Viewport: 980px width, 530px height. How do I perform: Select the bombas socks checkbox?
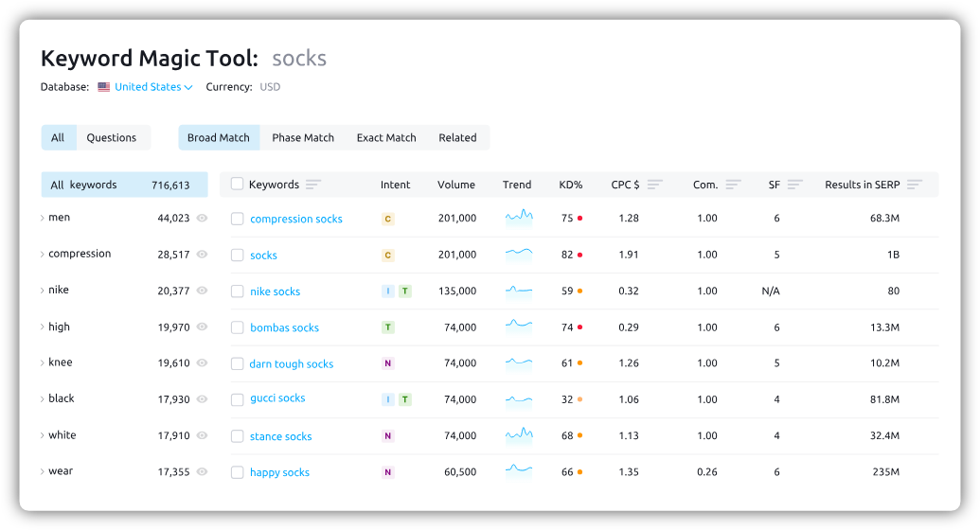(238, 327)
